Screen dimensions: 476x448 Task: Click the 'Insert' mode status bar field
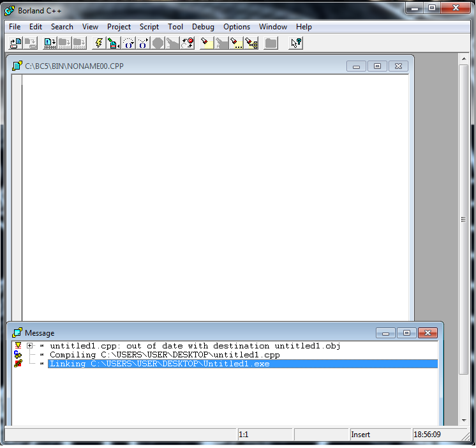coord(380,435)
